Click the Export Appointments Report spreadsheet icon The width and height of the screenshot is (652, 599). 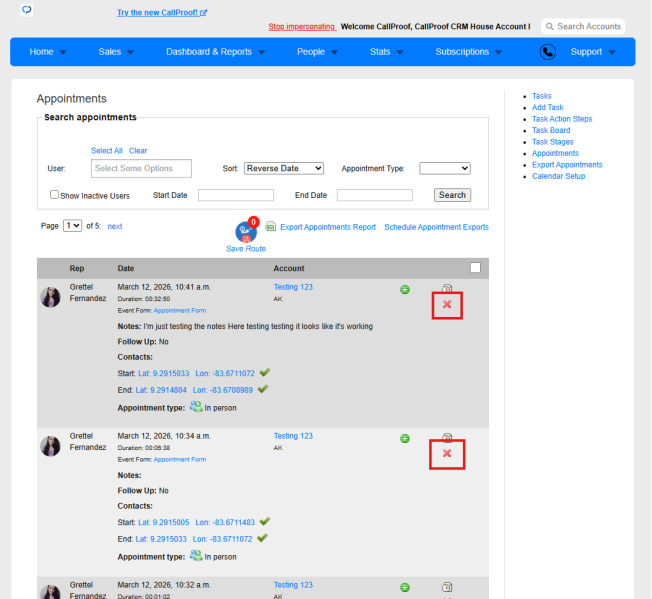(x=271, y=226)
